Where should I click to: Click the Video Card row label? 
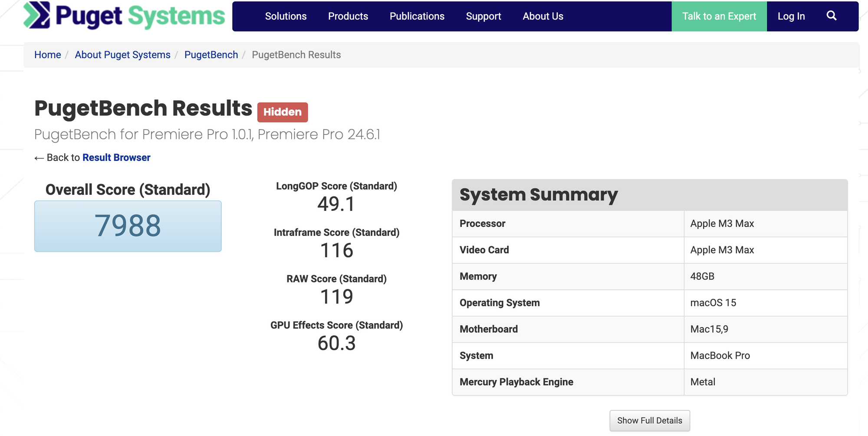[484, 250]
